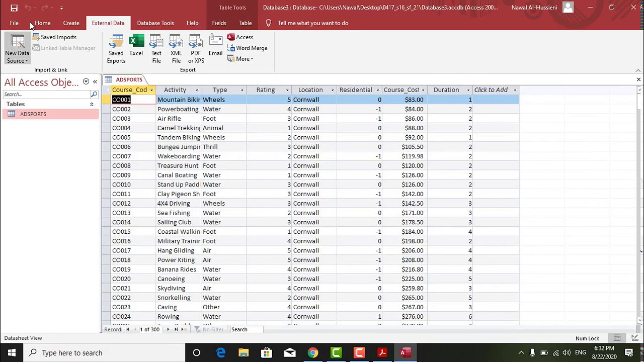Image resolution: width=644 pixels, height=362 pixels.
Task: Click the navigation pane Search field
Action: pyautogui.click(x=46, y=95)
